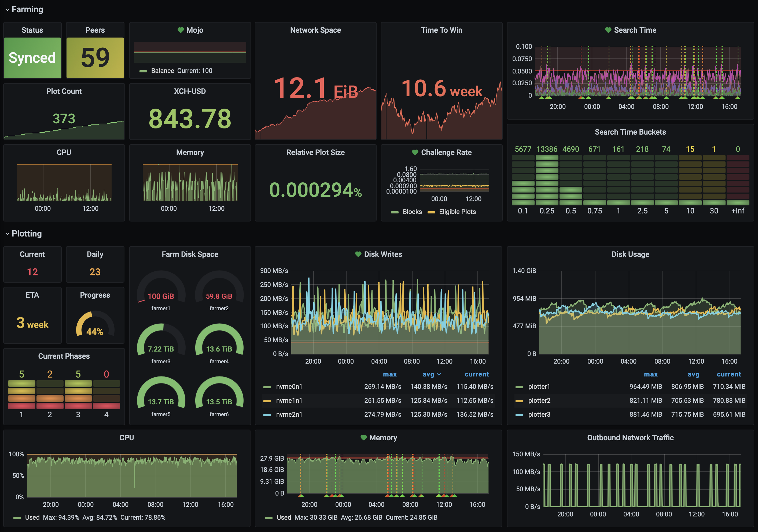
Task: Open the Farm Disk Space panel title
Action: pos(190,254)
